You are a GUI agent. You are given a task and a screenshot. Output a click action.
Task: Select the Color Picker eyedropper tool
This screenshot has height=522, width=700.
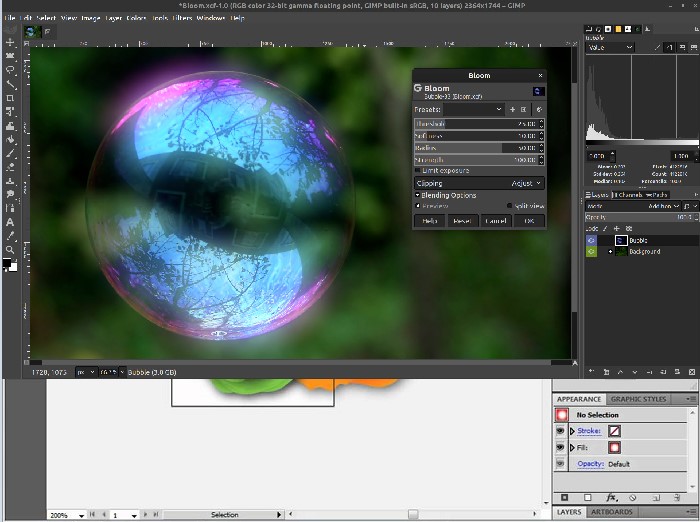tap(10, 236)
